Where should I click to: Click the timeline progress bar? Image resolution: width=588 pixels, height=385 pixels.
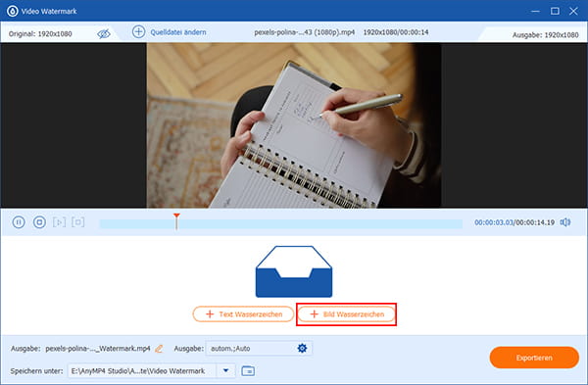click(x=280, y=224)
